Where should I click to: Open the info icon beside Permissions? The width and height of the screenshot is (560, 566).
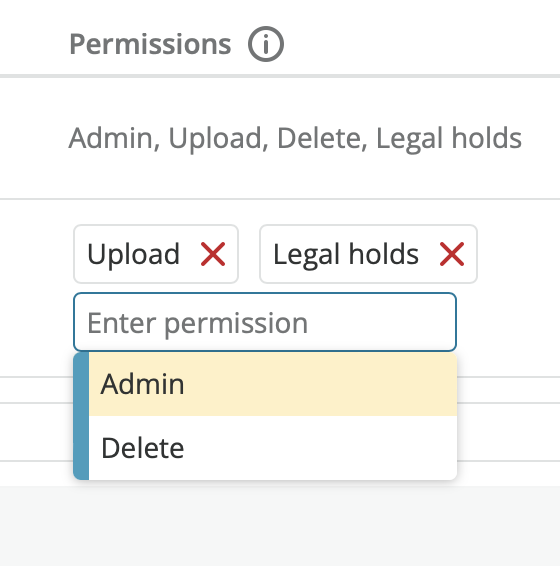[x=266, y=44]
